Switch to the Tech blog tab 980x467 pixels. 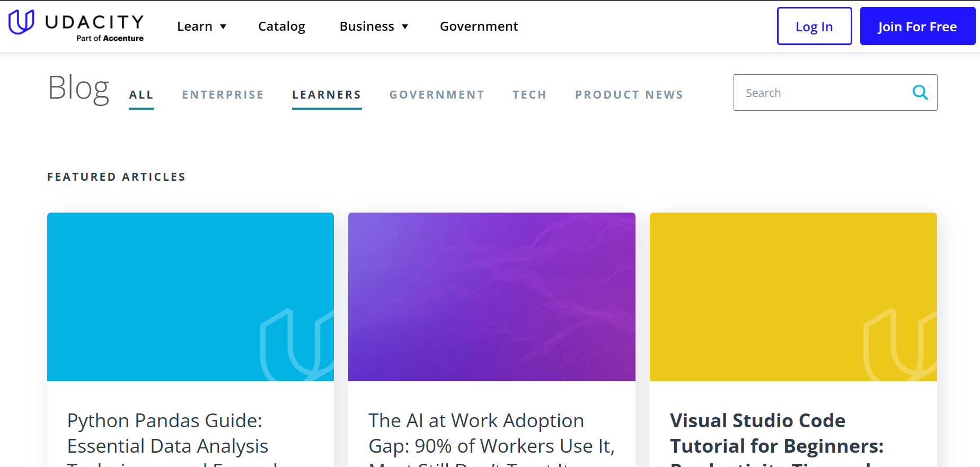(x=529, y=95)
